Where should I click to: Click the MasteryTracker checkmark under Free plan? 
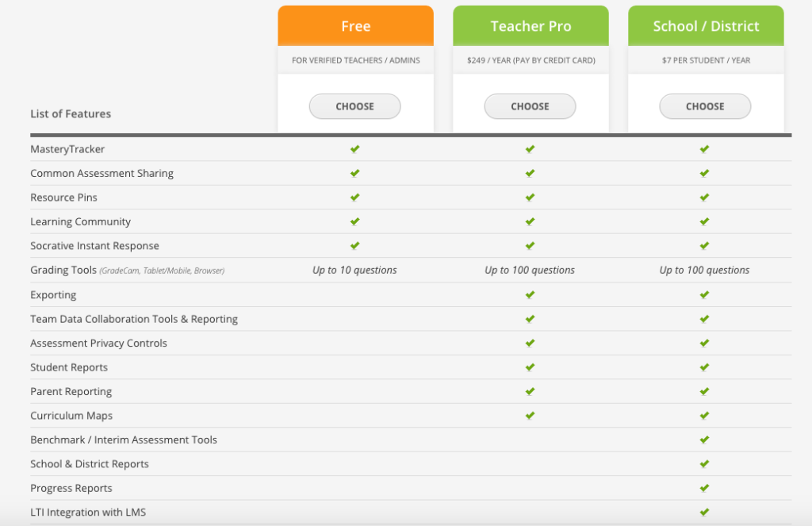click(354, 148)
